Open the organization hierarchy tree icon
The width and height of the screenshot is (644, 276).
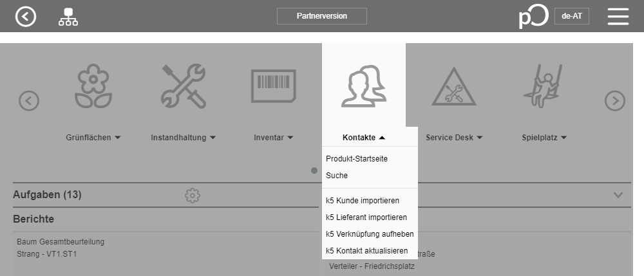pos(68,17)
